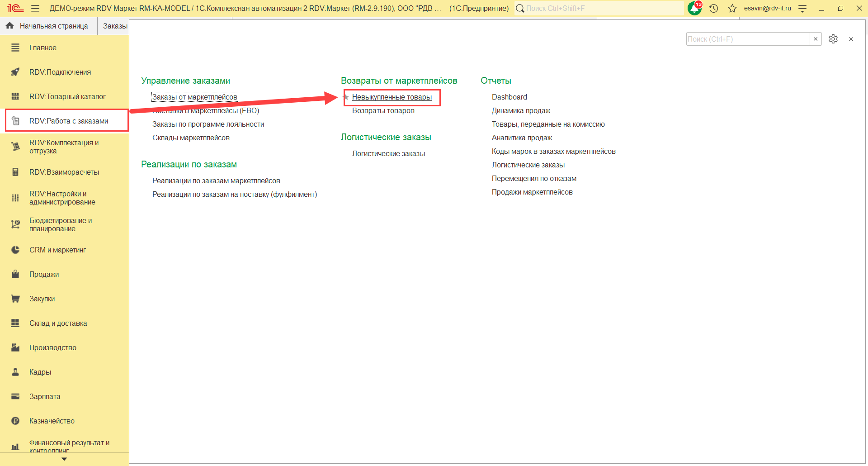Open the Dashboard report link
The height and width of the screenshot is (466, 868).
coord(509,97)
